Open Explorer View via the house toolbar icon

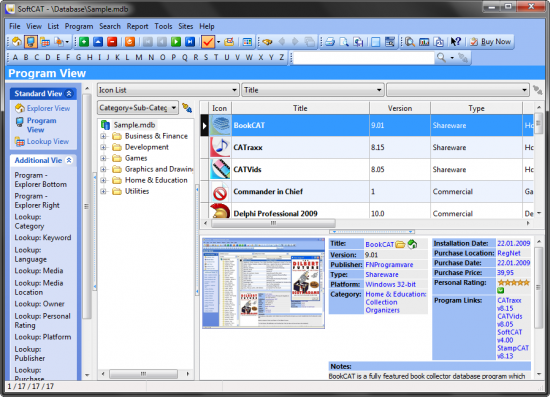[16, 42]
